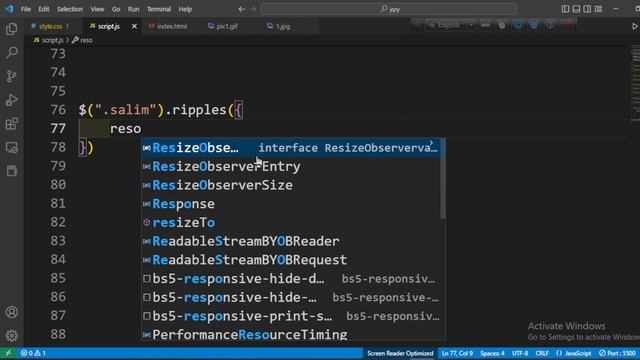Open the errors and warnings counter

pos(33,353)
